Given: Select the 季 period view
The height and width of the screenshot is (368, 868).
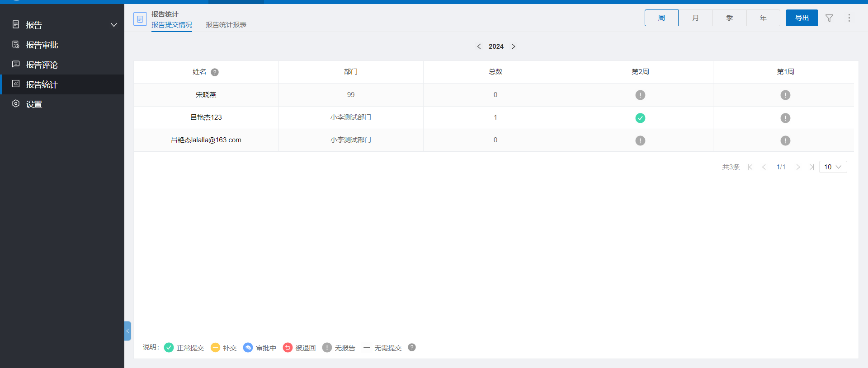Looking at the screenshot, I should pos(729,18).
